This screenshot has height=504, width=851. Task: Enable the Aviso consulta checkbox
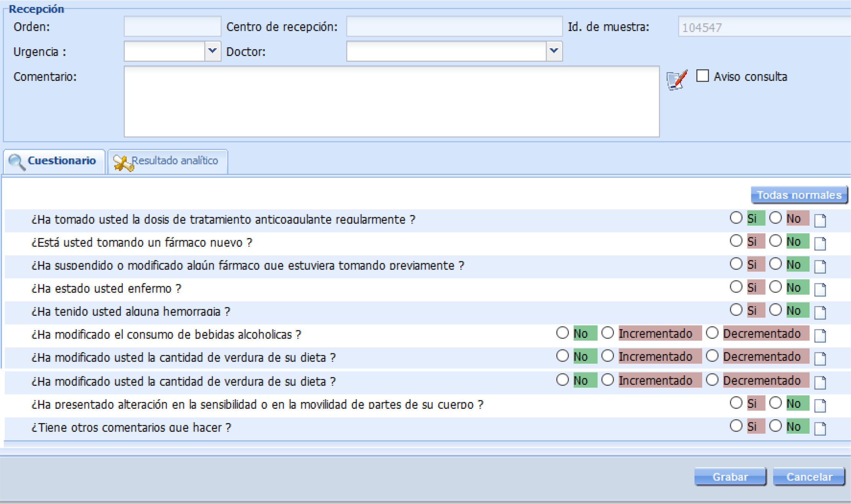pyautogui.click(x=703, y=76)
